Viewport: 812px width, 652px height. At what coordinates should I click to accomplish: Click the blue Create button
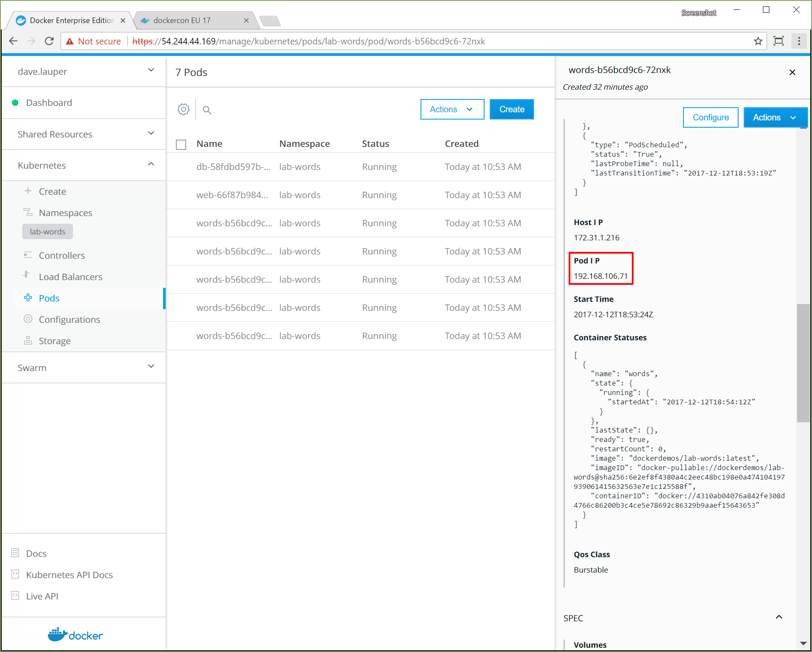(511, 110)
